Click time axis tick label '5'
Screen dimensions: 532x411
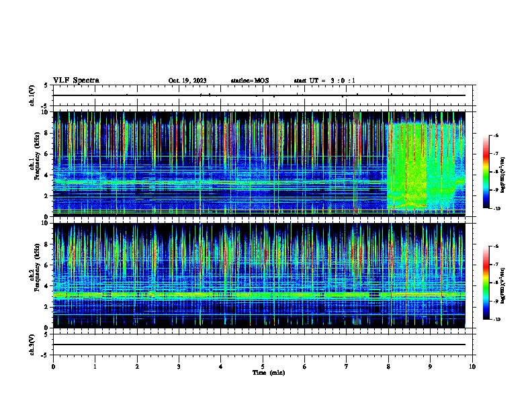(263, 367)
